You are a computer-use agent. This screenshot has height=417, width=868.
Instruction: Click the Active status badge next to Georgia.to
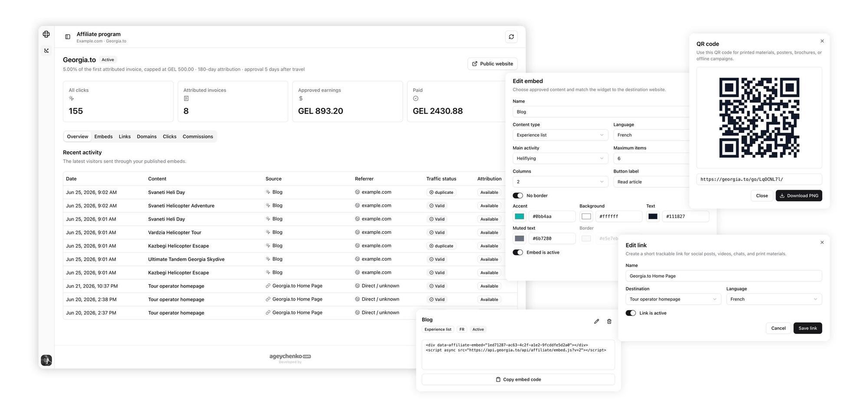[x=108, y=60]
